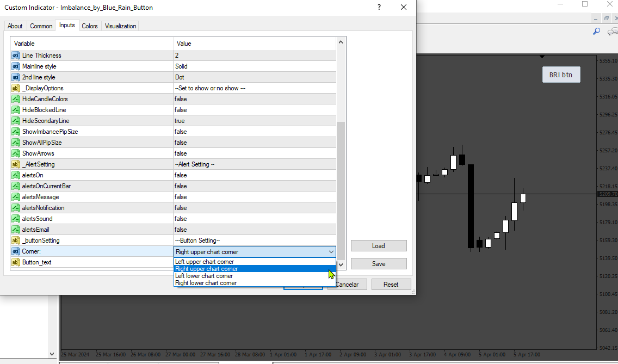618x364 pixels.
Task: Click the alertsOn boolean icon
Action: coord(16,175)
